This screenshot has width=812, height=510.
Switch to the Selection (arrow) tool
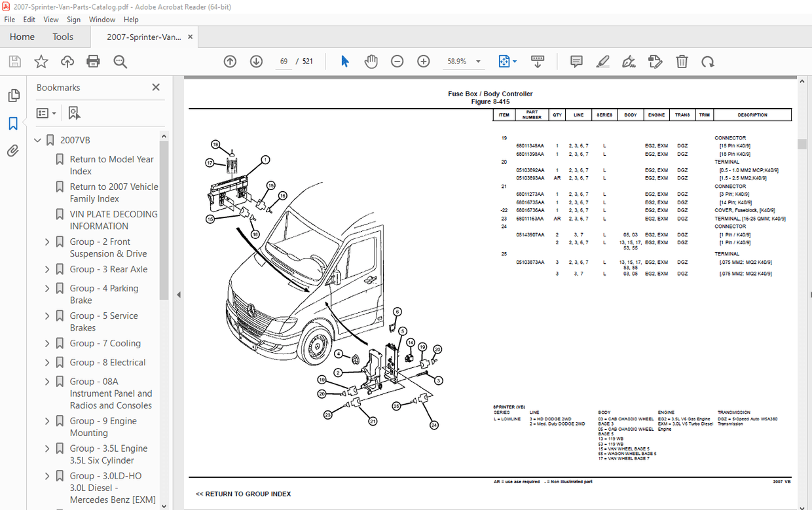pyautogui.click(x=344, y=61)
